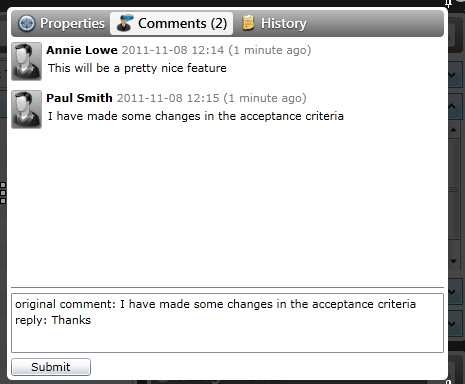Switch to the Properties tab
The image size is (465, 384).
point(62,23)
